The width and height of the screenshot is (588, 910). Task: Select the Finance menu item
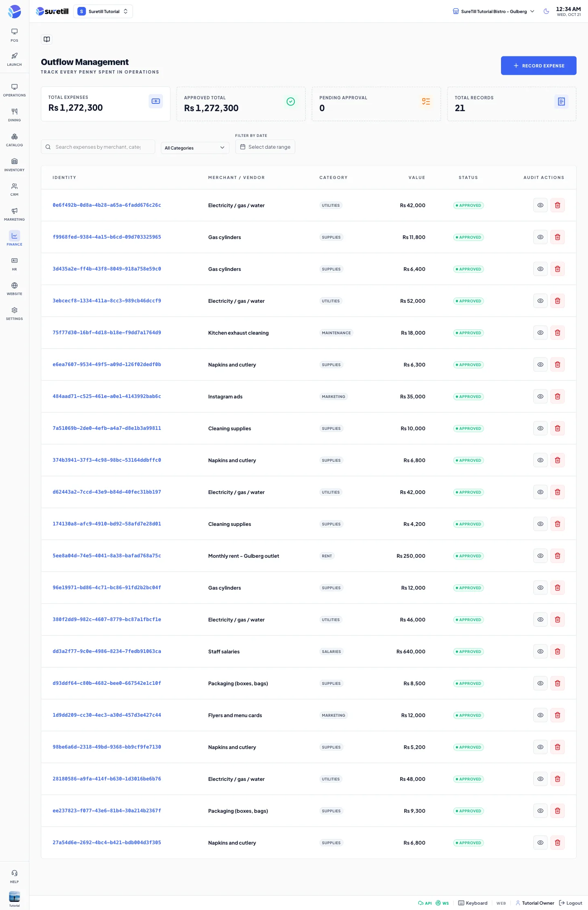click(14, 239)
